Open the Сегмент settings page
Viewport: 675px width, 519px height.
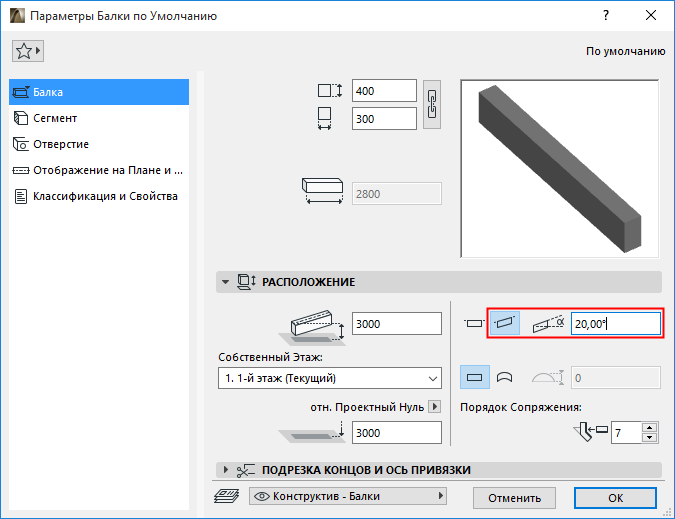point(99,118)
